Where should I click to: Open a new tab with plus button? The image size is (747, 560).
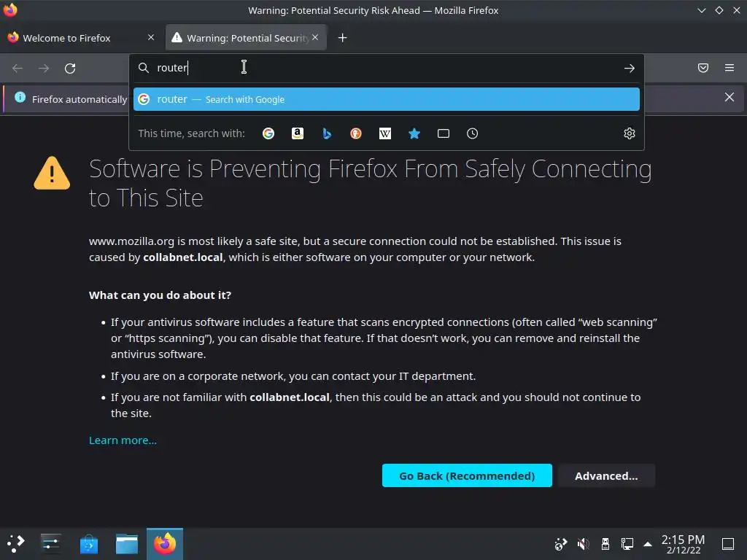pyautogui.click(x=343, y=38)
